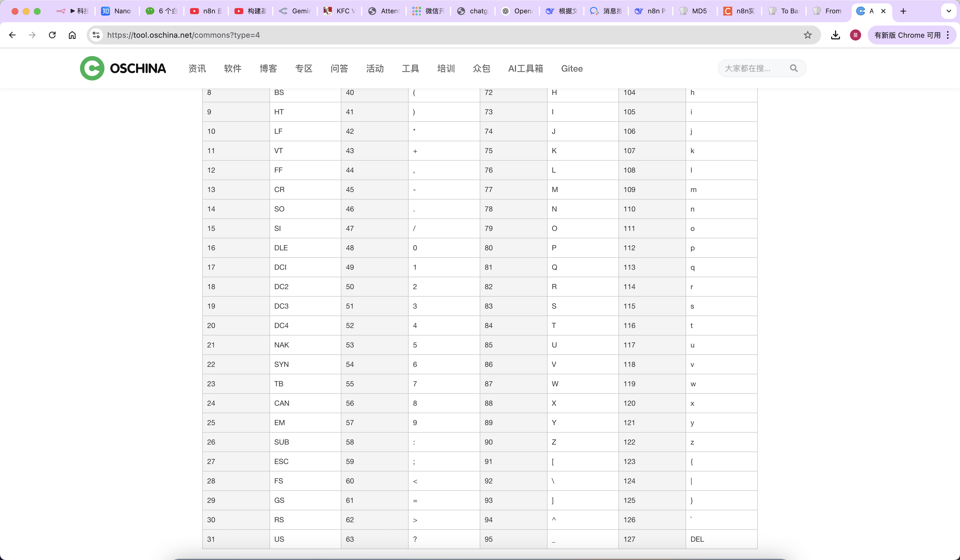
Task: Click the Gitee link
Action: coord(571,69)
